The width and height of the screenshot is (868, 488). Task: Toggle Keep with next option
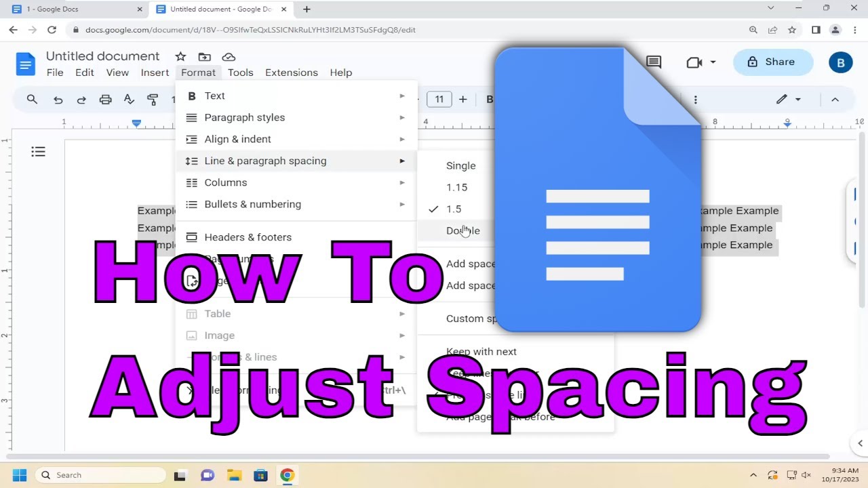coord(481,352)
